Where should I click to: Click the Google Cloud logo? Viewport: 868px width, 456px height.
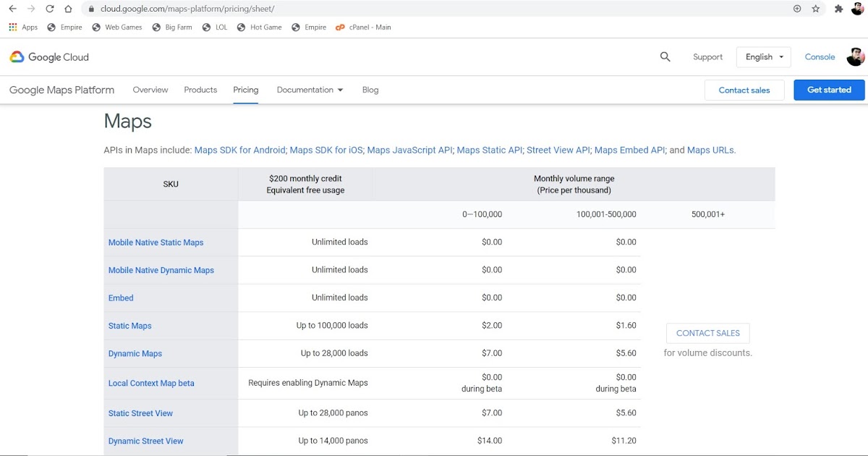coord(48,56)
